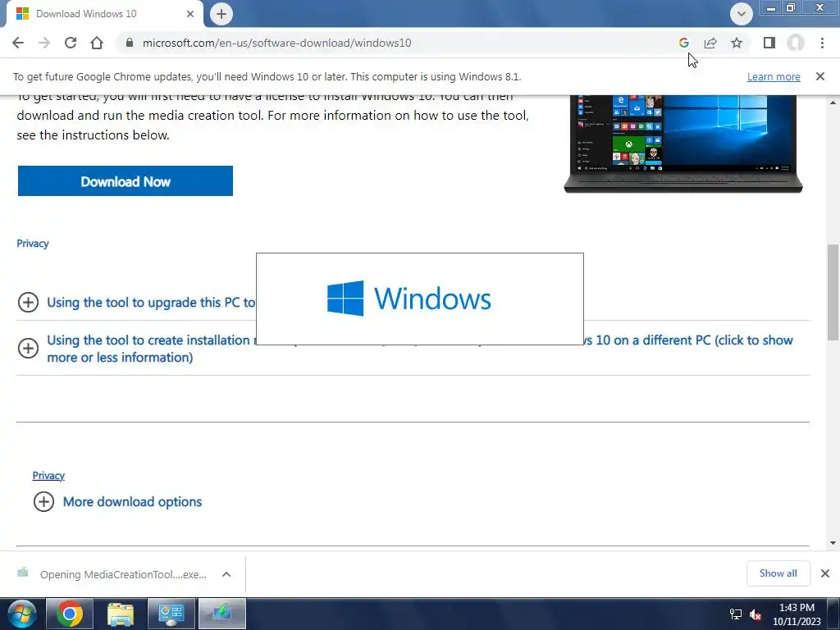
Task: Close the Download Windows 10 tab
Action: [x=190, y=14]
